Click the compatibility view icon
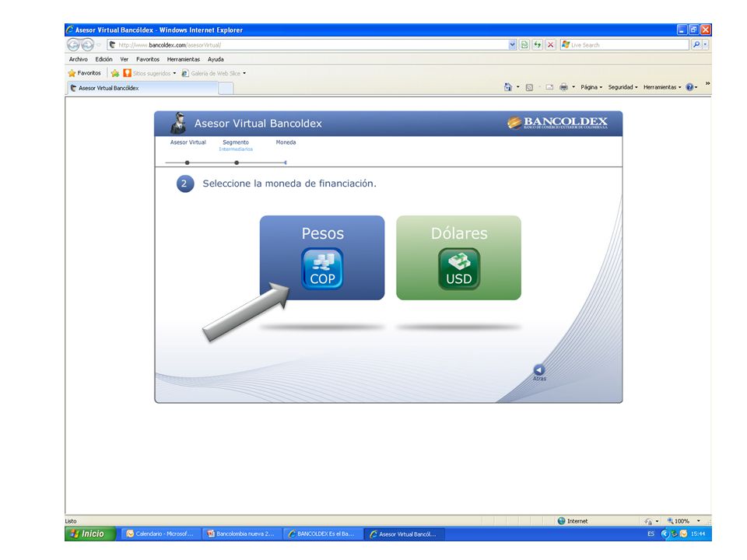Screen dimensions: 747x560 coord(524,45)
